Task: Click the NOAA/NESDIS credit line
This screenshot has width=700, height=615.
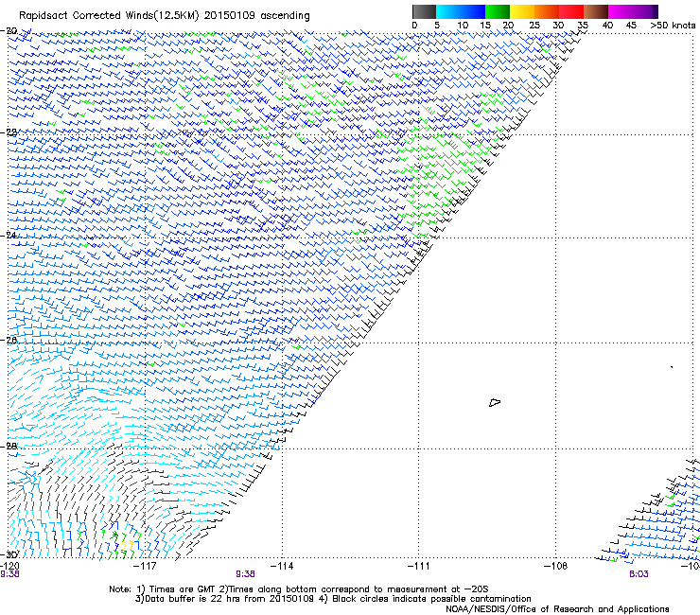Action: pos(557,609)
